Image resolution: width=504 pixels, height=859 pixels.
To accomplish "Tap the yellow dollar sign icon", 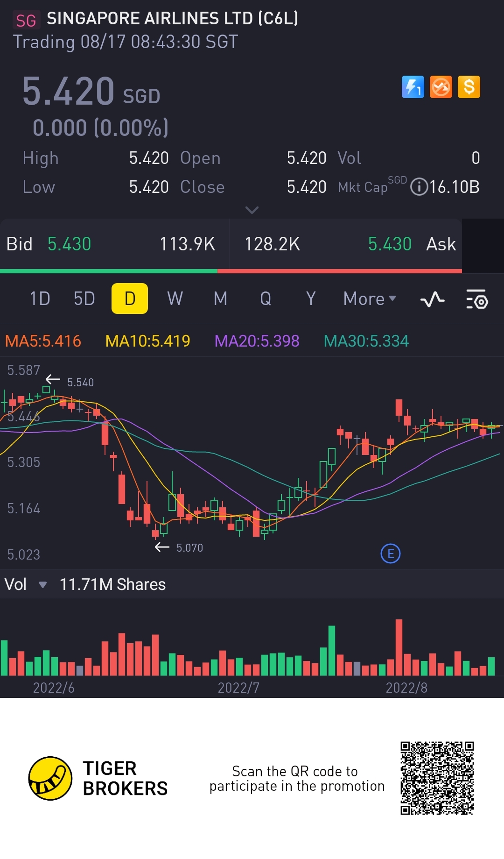I will [x=469, y=87].
